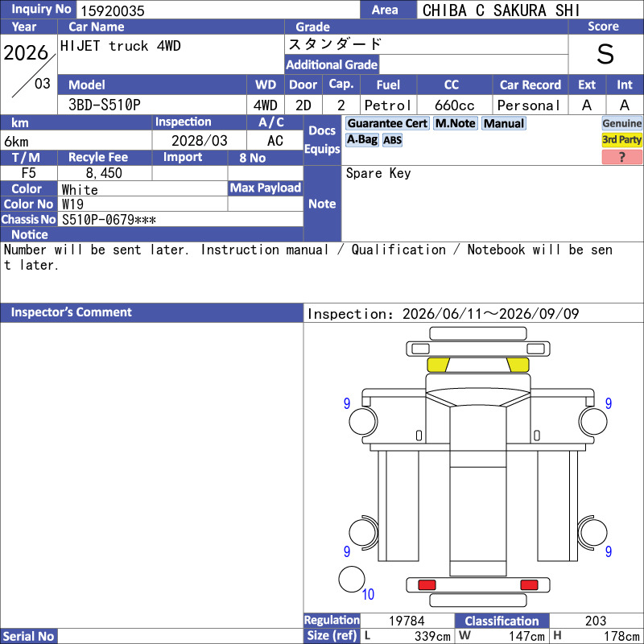This screenshot has width=644, height=644.
Task: Click the A/C value AC
Action: (x=275, y=140)
